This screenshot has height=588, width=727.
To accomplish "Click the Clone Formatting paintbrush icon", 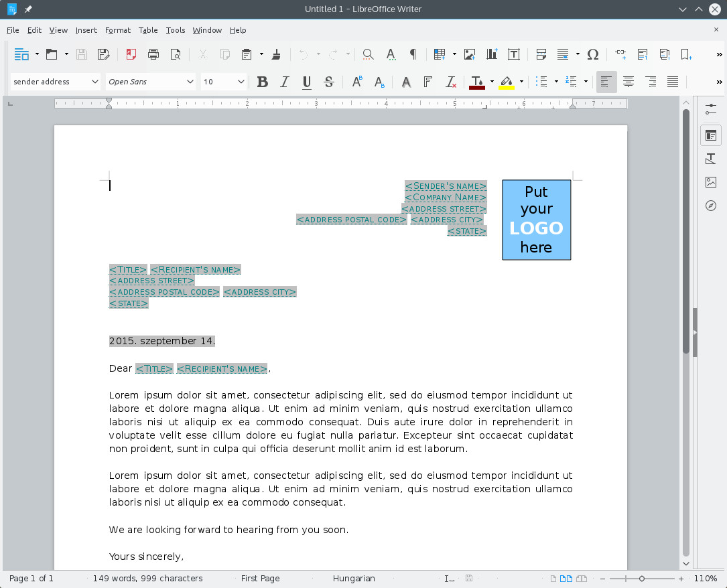I will pos(276,54).
